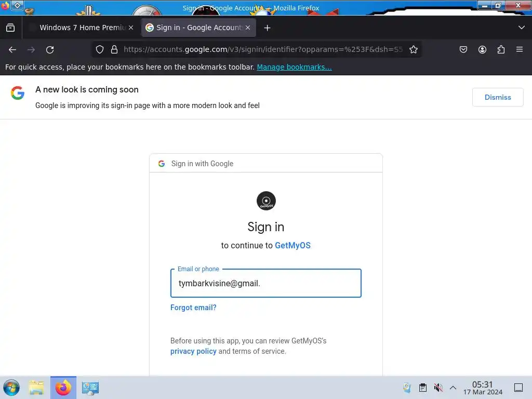
Task: Click 'A new look is coming soon' heading
Action: point(87,89)
